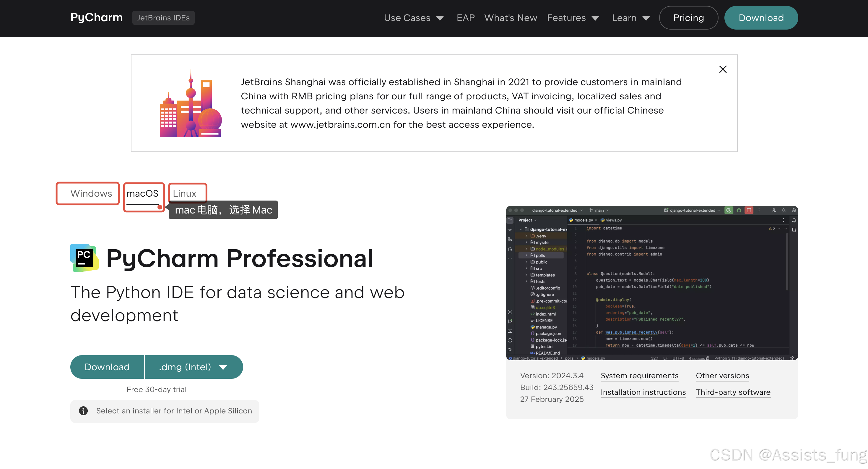This screenshot has width=868, height=469.
Task: Click the info icon beside installer hint
Action: point(83,411)
